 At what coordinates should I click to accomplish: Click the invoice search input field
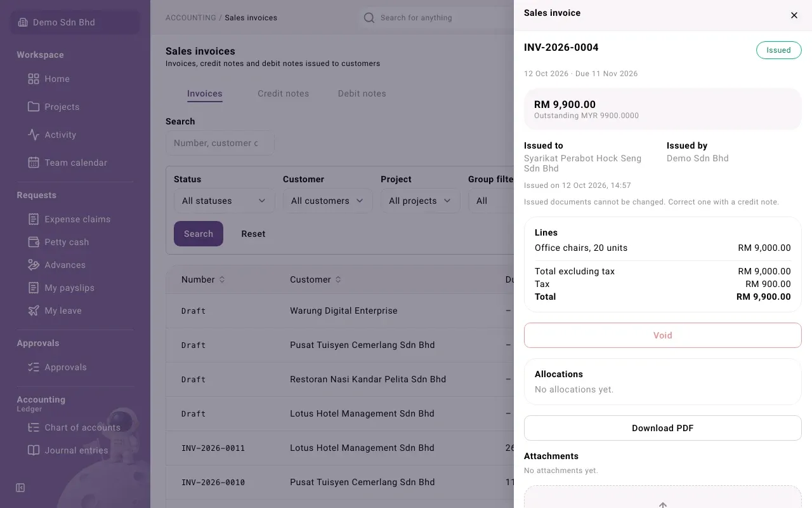click(x=220, y=143)
